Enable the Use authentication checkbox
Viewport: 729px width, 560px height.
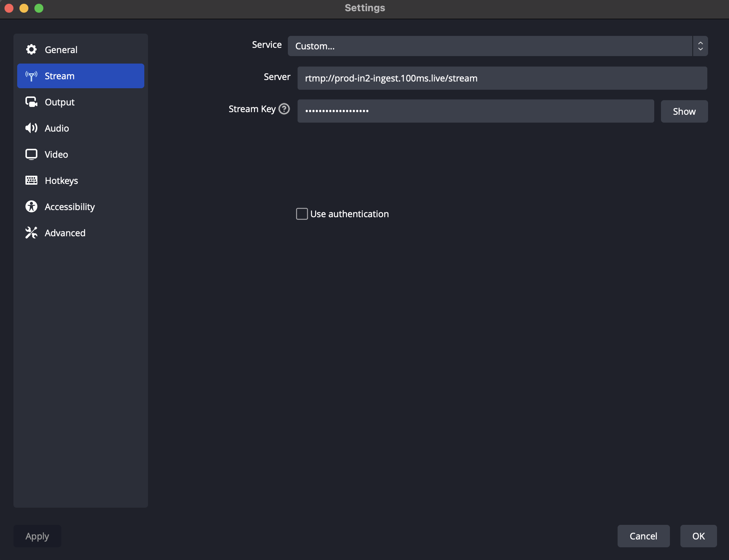pyautogui.click(x=302, y=213)
